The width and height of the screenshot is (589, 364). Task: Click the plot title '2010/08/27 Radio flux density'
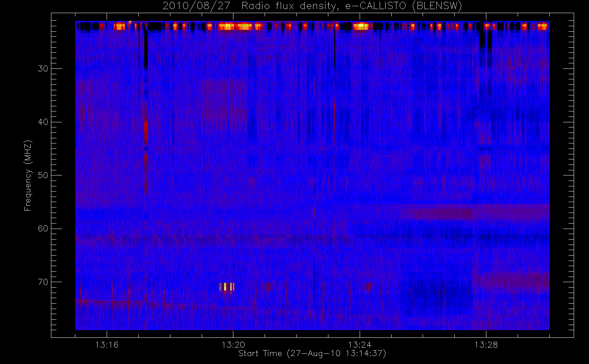(x=312, y=6)
